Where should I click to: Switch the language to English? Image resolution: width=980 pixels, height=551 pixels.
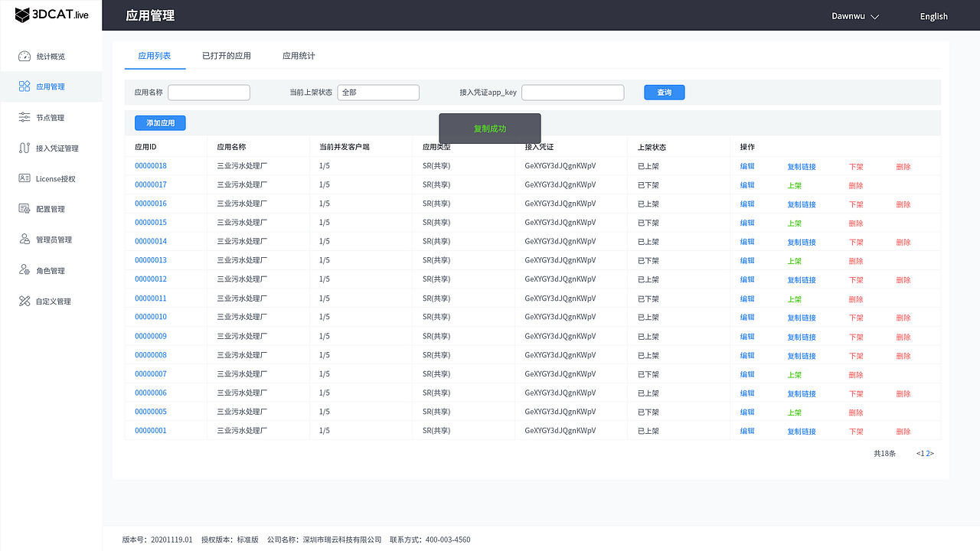click(934, 16)
